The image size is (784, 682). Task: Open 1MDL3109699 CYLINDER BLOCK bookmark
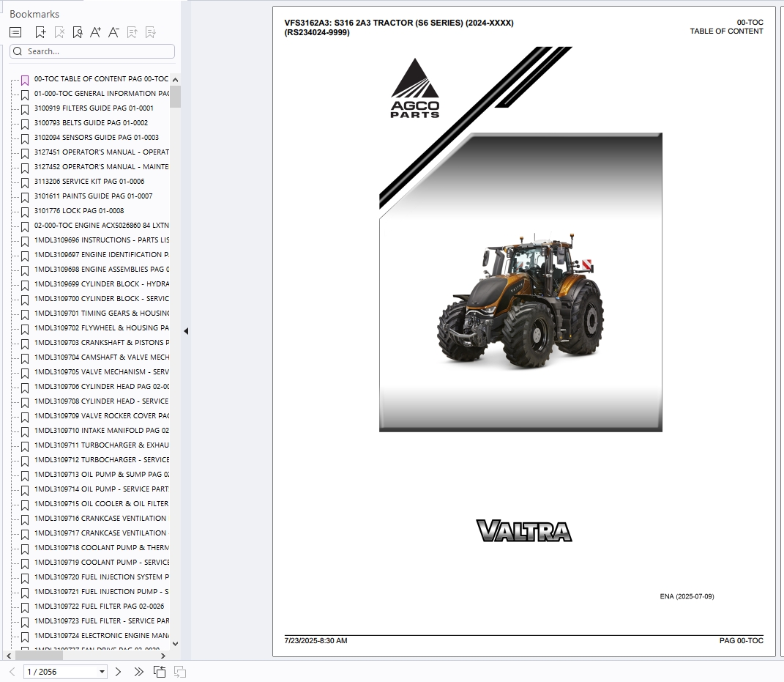point(102,284)
